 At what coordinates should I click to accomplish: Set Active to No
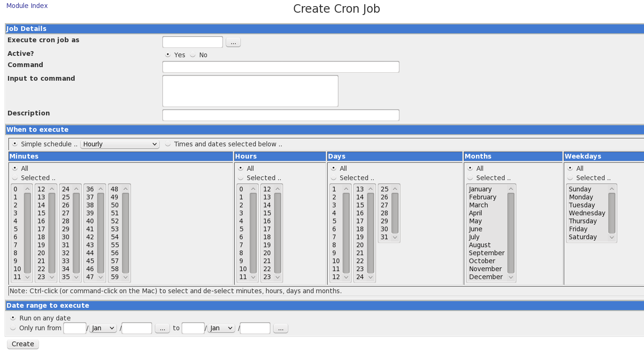coord(193,55)
